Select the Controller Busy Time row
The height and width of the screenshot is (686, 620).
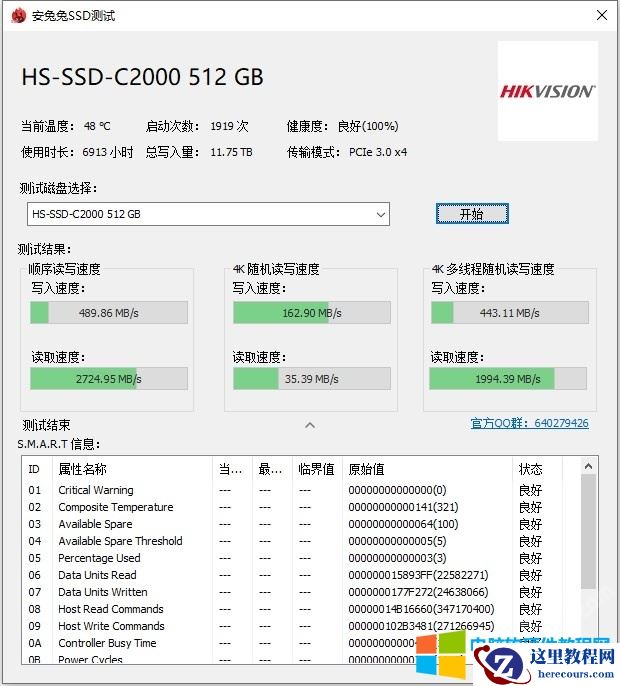[x=301, y=643]
